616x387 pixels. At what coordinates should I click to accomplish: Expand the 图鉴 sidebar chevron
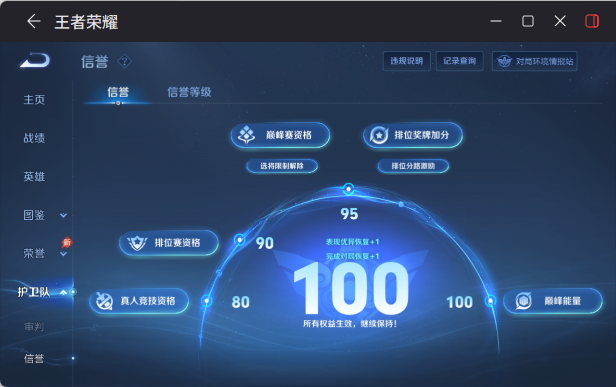click(63, 215)
